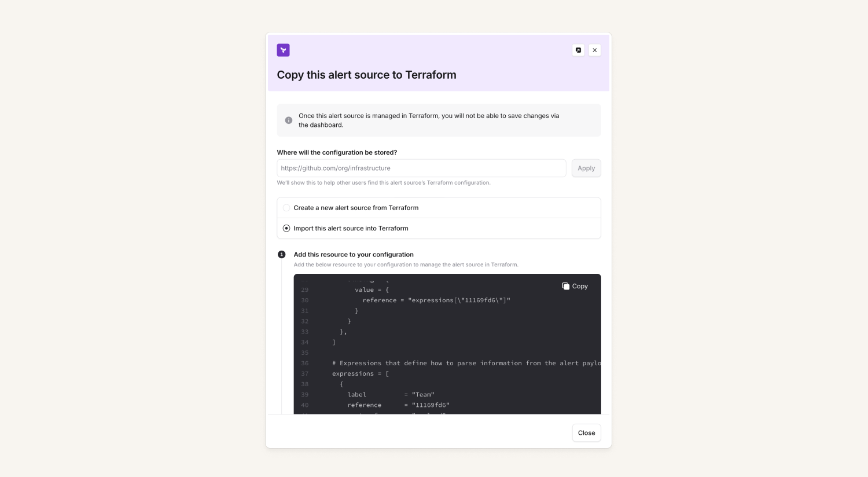Screen dimensions: 868x477
Task: Click the Apply button
Action: pyautogui.click(x=586, y=168)
